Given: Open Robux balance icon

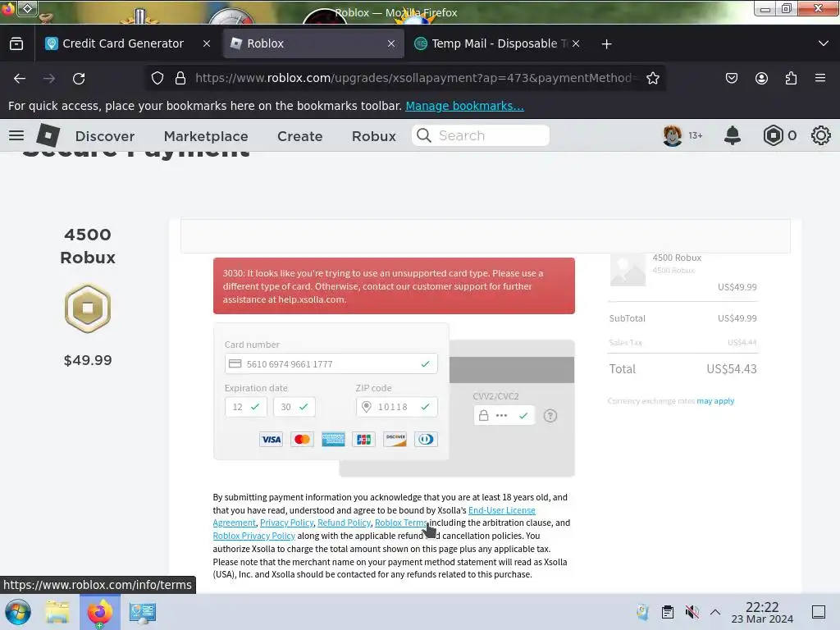Looking at the screenshot, I should coord(773,135).
